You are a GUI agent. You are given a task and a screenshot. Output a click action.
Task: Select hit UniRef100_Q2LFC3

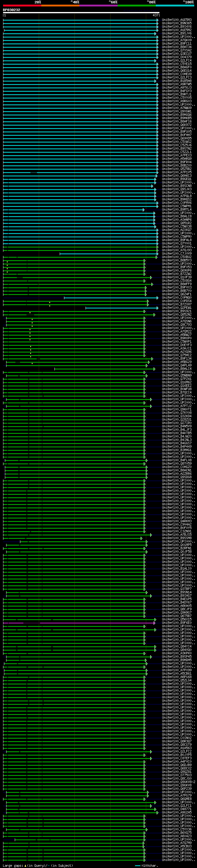(177, 78)
